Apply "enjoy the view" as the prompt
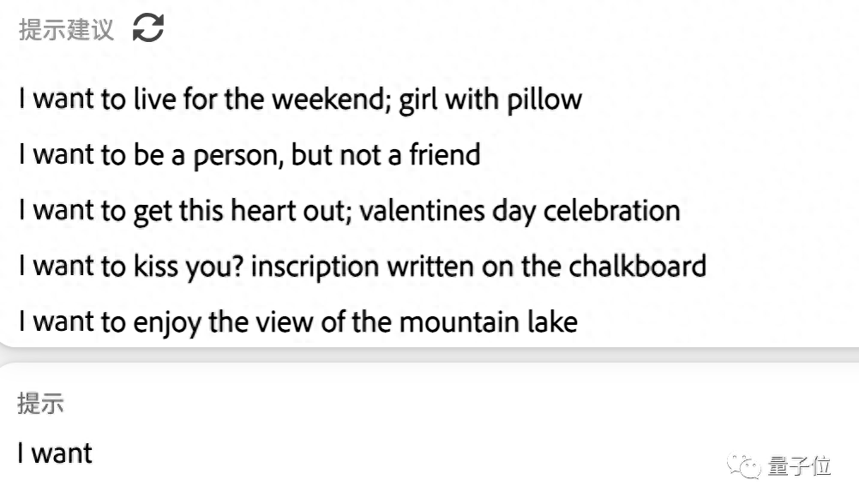The width and height of the screenshot is (859, 504). pos(297,322)
